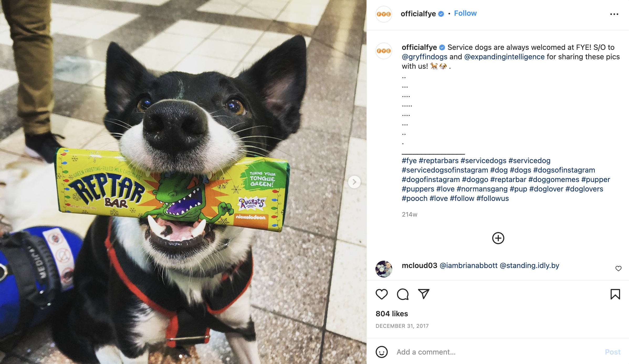The width and height of the screenshot is (629, 364).
Task: Open comment bubble icon
Action: [403, 294]
